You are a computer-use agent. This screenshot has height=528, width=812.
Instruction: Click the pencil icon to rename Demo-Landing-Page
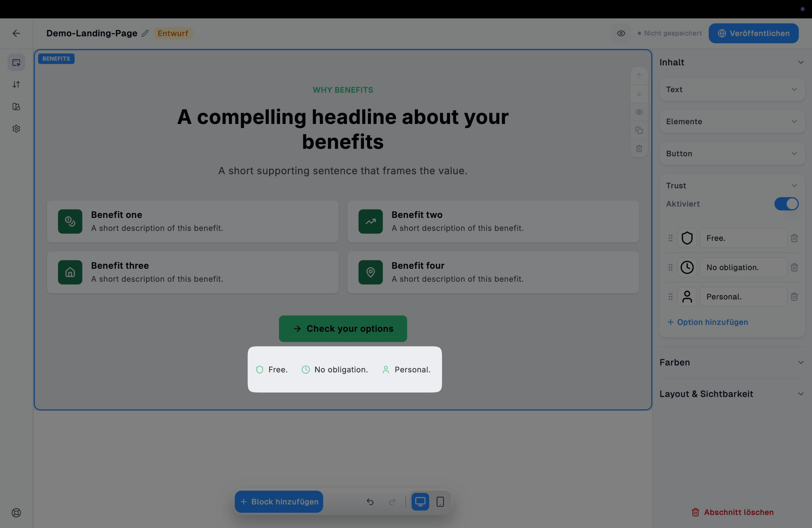(x=145, y=33)
